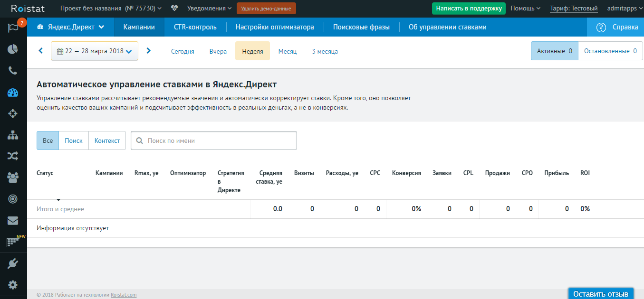The width and height of the screenshot is (644, 299).
Task: Open the hierarchy sitemap sidebar icon
Action: pos(13,135)
